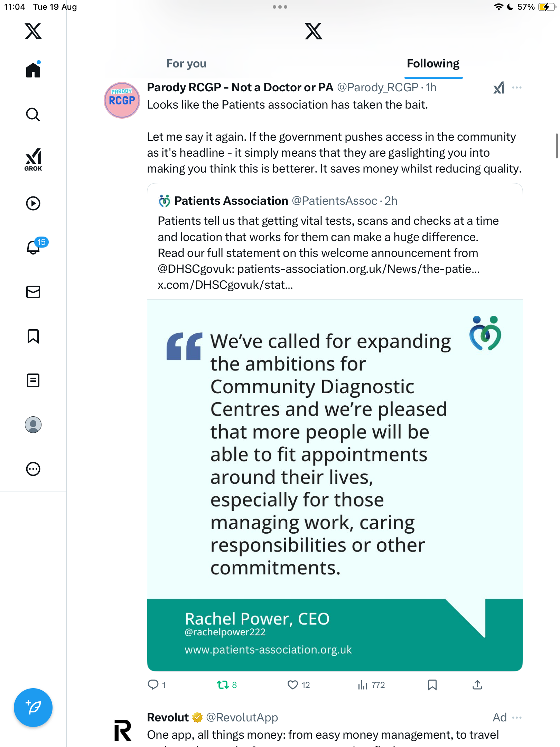Open the Rachel Power quote image
The height and width of the screenshot is (747, 560).
pyautogui.click(x=335, y=485)
